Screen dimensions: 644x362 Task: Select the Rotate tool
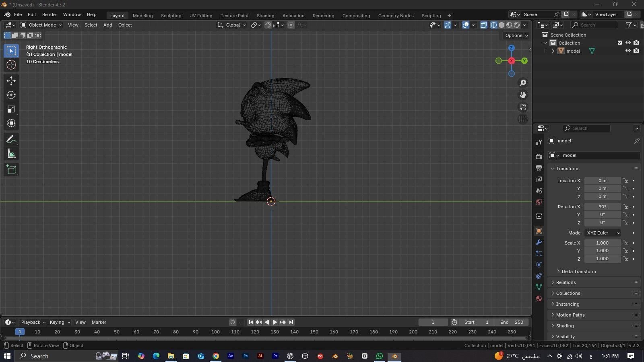coord(11,95)
